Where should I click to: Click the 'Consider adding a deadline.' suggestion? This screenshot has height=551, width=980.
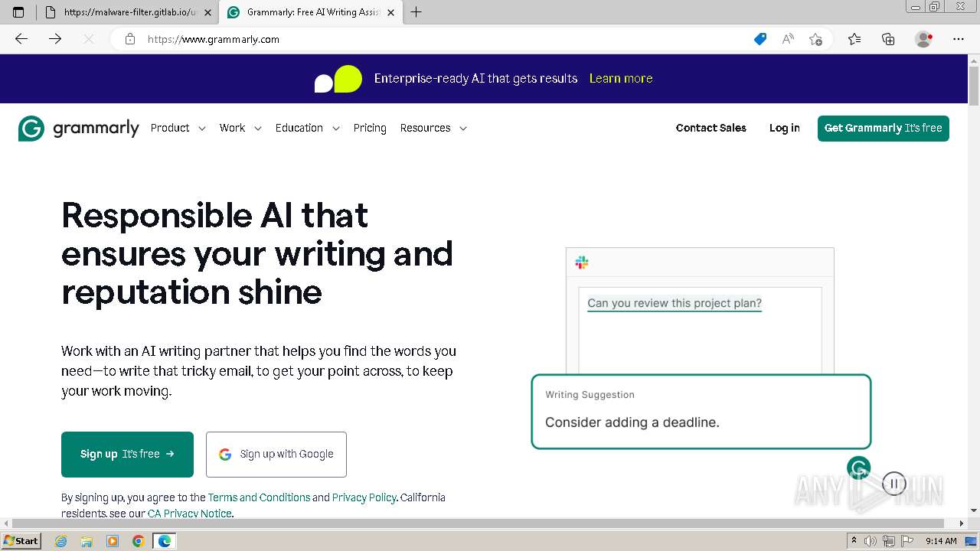click(x=632, y=422)
